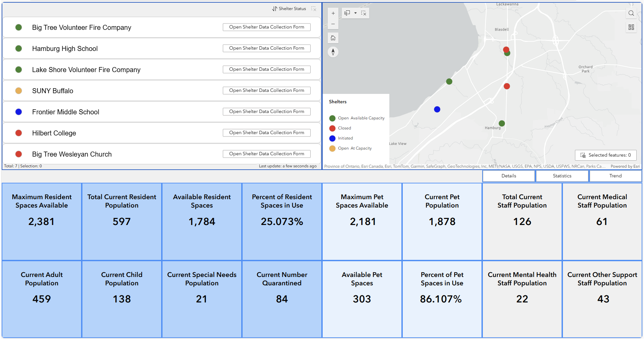This screenshot has width=644, height=340.
Task: Select SUNY Buffalo in the shelter list
Action: 53,91
